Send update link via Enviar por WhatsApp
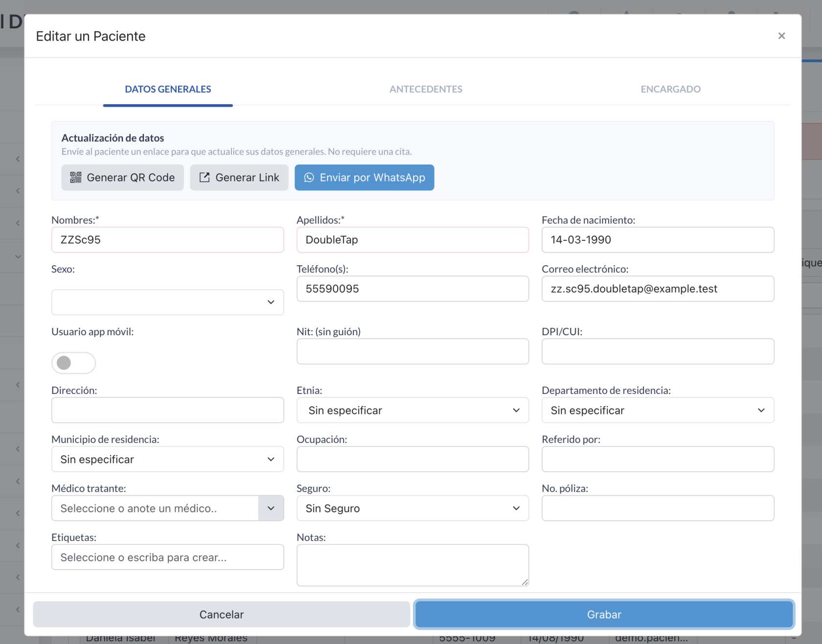The height and width of the screenshot is (644, 822). 364,178
